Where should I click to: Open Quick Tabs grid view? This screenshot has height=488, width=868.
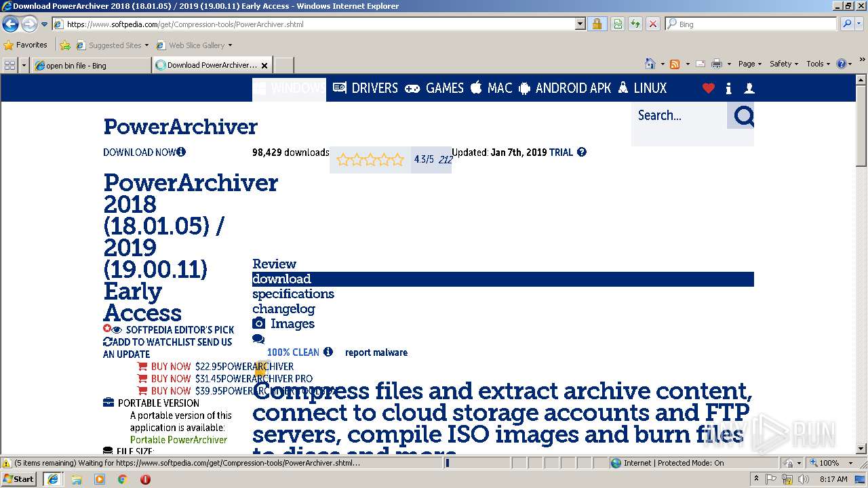click(9, 65)
